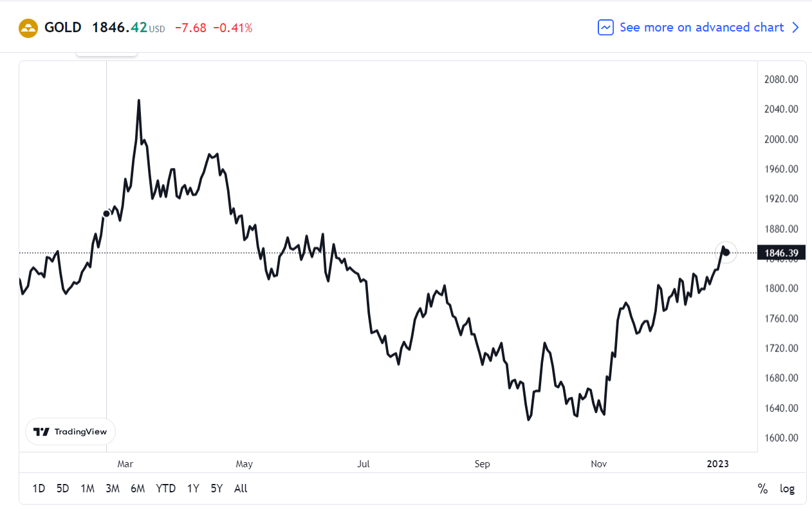Click the crosshair data point on line
Viewport: 812px width, 511px height.
[x=106, y=214]
